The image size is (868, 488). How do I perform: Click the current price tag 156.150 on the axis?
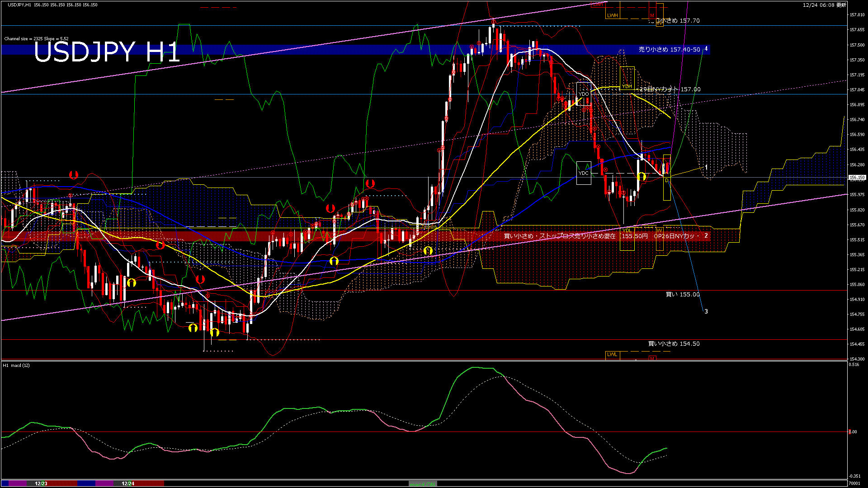pyautogui.click(x=857, y=178)
